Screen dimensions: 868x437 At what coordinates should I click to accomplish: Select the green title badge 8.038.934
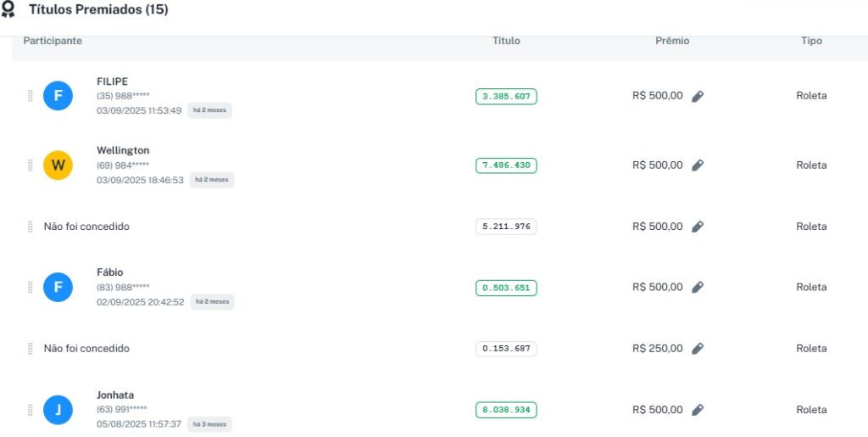pyautogui.click(x=506, y=410)
